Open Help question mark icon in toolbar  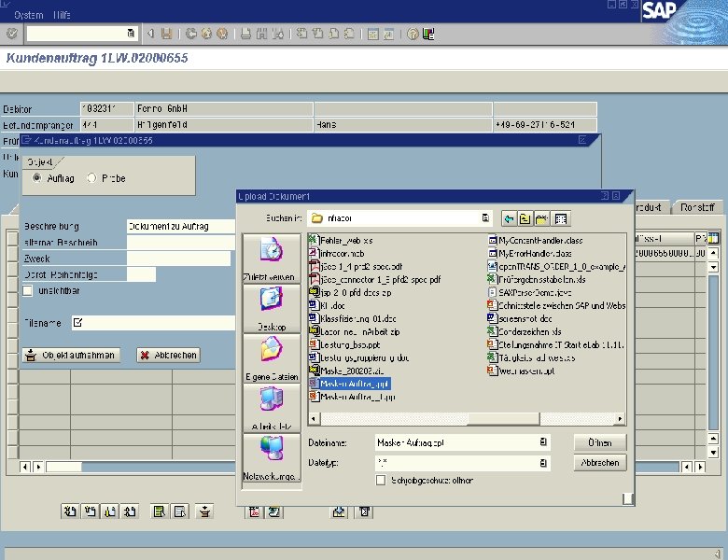(413, 34)
